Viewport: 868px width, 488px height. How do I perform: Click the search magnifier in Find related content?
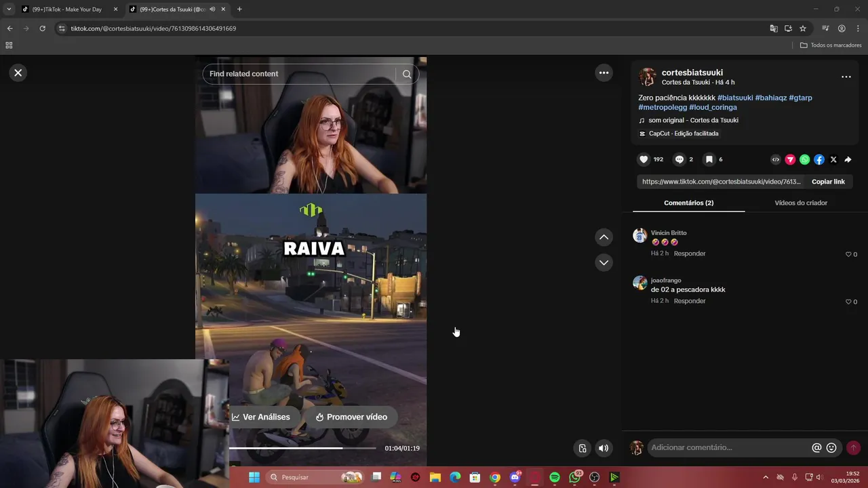pos(407,74)
